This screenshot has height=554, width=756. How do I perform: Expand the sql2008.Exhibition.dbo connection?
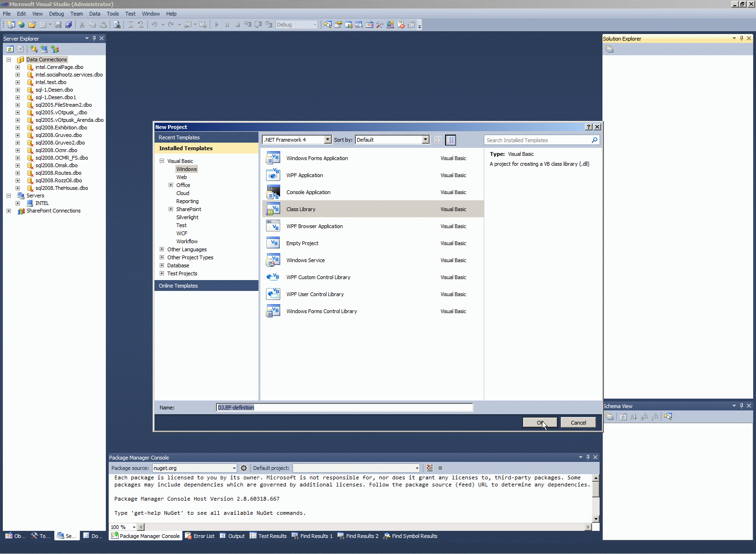17,128
